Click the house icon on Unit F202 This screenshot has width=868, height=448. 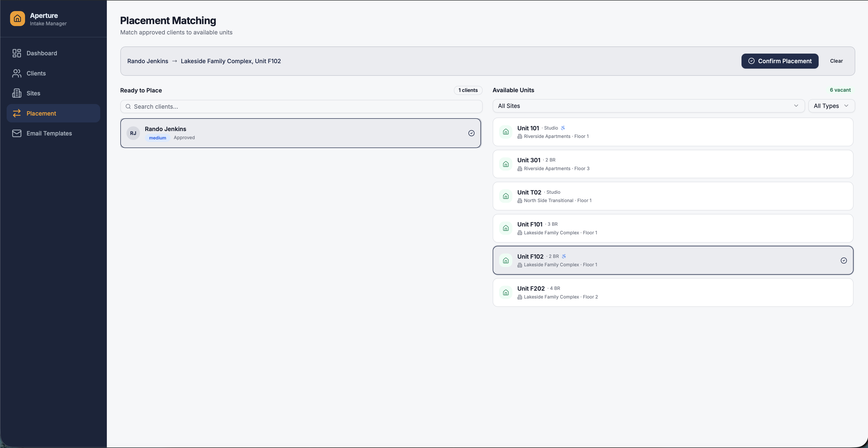[506, 293]
